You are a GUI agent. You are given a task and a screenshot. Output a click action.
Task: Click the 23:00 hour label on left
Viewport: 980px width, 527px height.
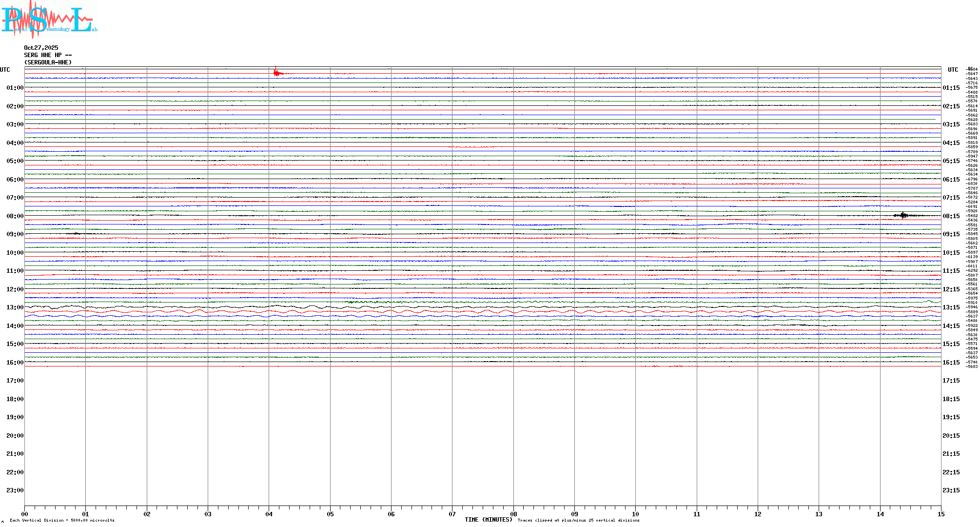pyautogui.click(x=15, y=490)
